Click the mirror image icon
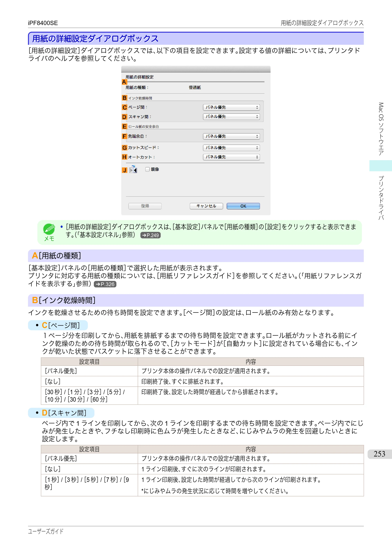Image resolution: width=392 pixels, height=554 pixels. 133,170
